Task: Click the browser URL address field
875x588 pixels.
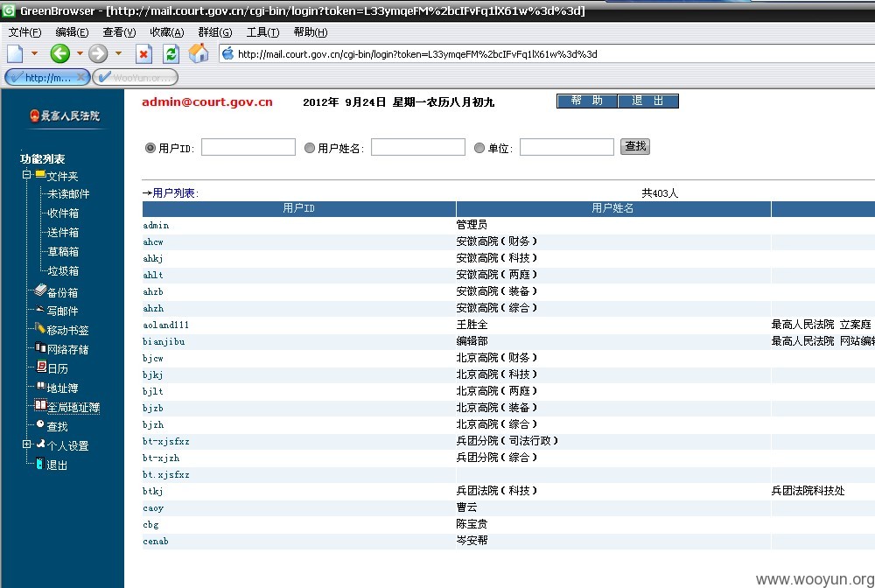Action: click(x=547, y=54)
